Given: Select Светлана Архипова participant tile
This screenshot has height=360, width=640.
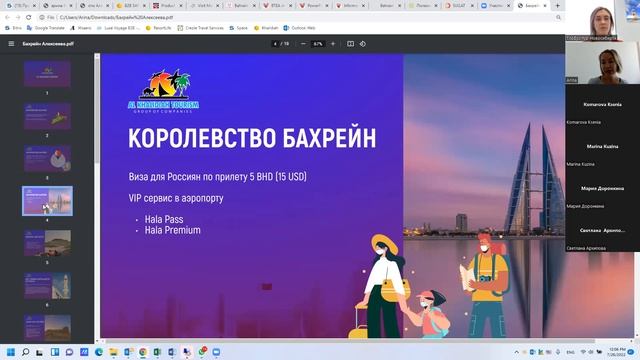Looking at the screenshot, I should tap(602, 231).
